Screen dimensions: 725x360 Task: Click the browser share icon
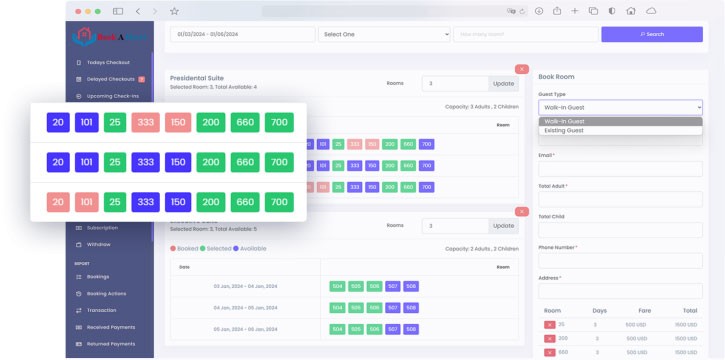557,11
